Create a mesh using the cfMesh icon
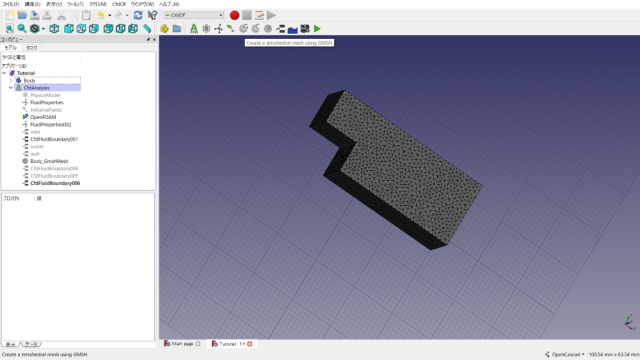This screenshot has height=360, width=640. pos(256,29)
